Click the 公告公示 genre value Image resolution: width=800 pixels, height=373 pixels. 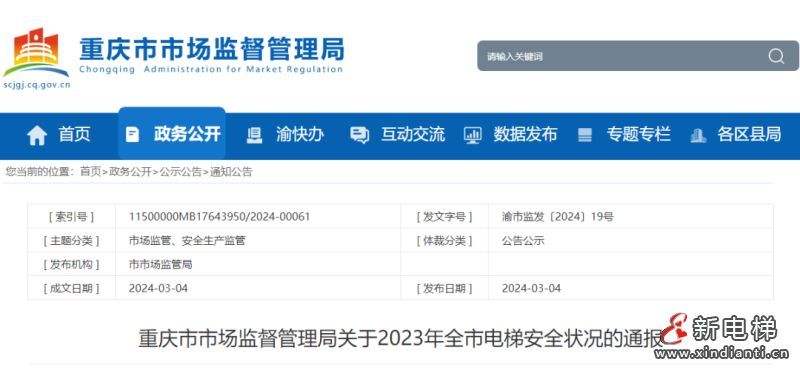(523, 240)
